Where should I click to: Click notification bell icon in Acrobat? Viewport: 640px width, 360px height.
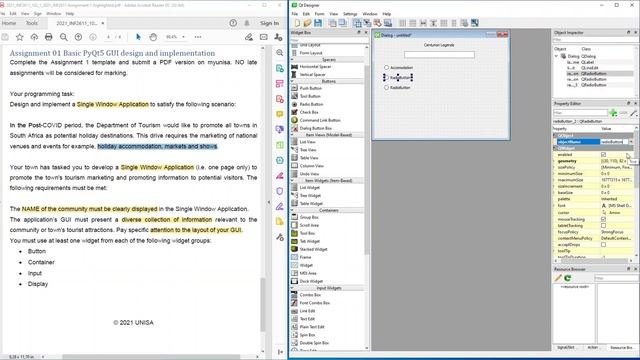coord(247,23)
